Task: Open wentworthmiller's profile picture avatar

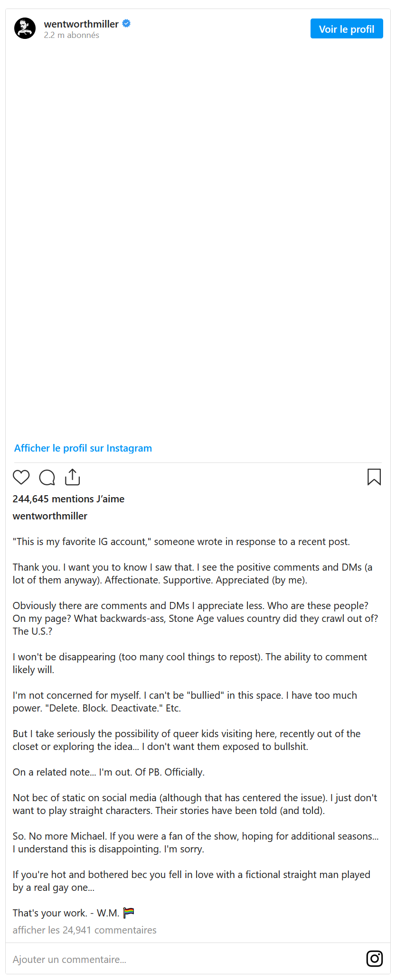Action: click(x=25, y=28)
